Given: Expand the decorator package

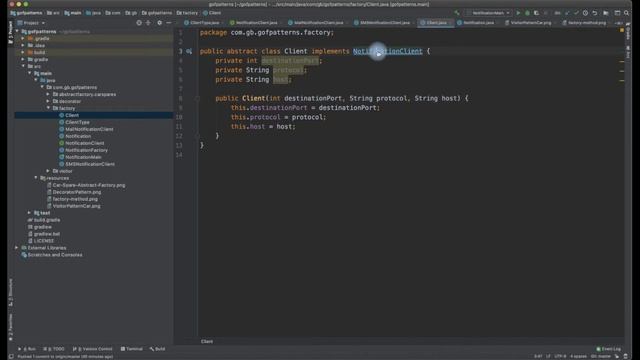Looking at the screenshot, I should tap(49, 101).
